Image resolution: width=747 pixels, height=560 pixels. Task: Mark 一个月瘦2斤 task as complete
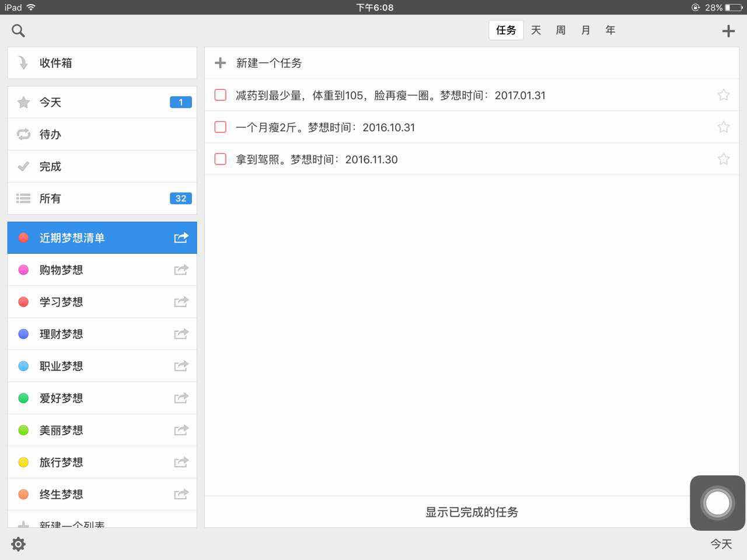(221, 127)
